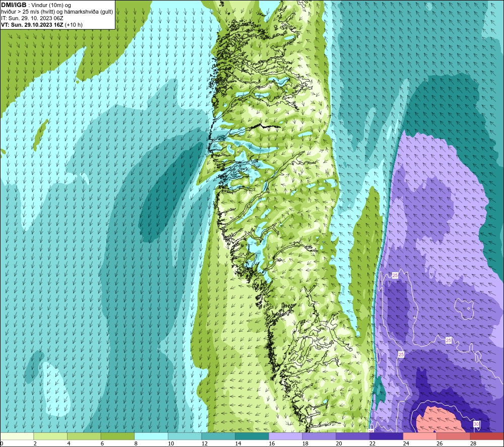Pick the 22–24 m/s dark indigo legend swatch
This screenshot has height=447, width=504.
coord(386,436)
